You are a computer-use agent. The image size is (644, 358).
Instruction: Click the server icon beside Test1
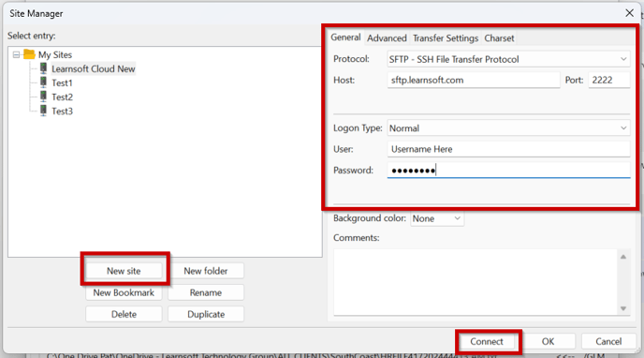[43, 82]
